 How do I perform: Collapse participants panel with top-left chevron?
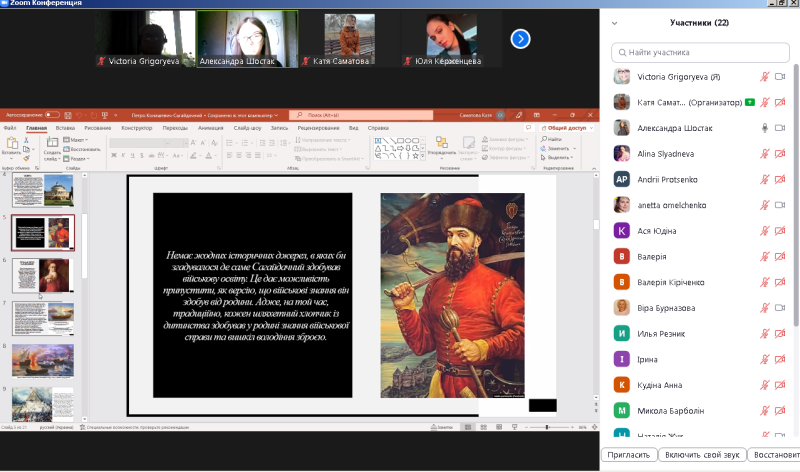point(614,23)
